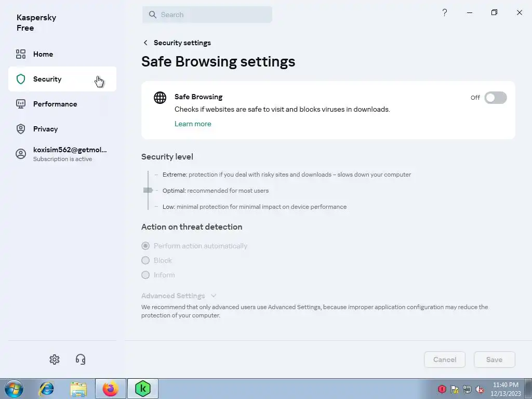Click the Privacy shield icon

pyautogui.click(x=21, y=129)
